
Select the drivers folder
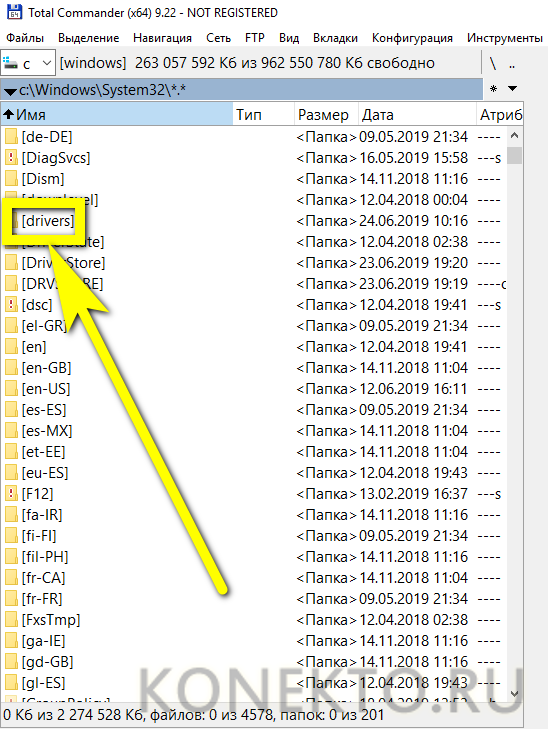pos(47,221)
